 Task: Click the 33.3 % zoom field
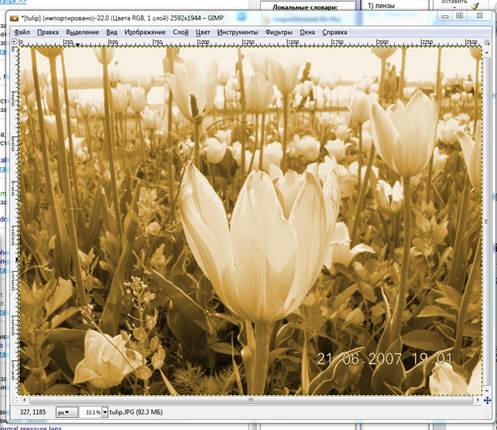click(x=90, y=412)
